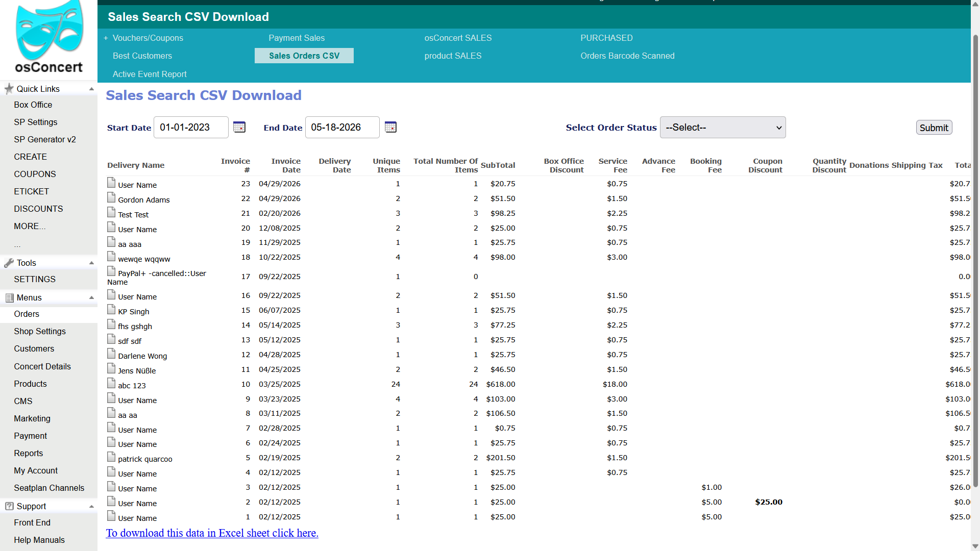Open the document icon for KP Singh order
980x551 pixels.
click(x=111, y=309)
